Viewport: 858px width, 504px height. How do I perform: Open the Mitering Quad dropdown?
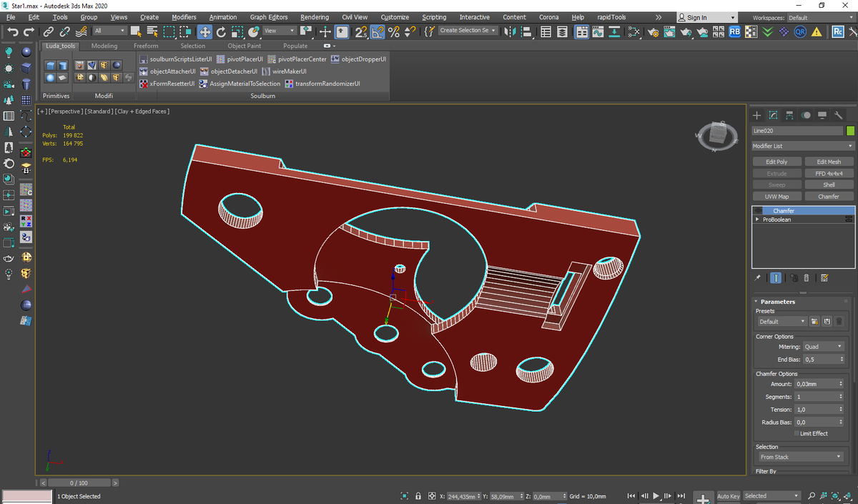click(x=824, y=347)
